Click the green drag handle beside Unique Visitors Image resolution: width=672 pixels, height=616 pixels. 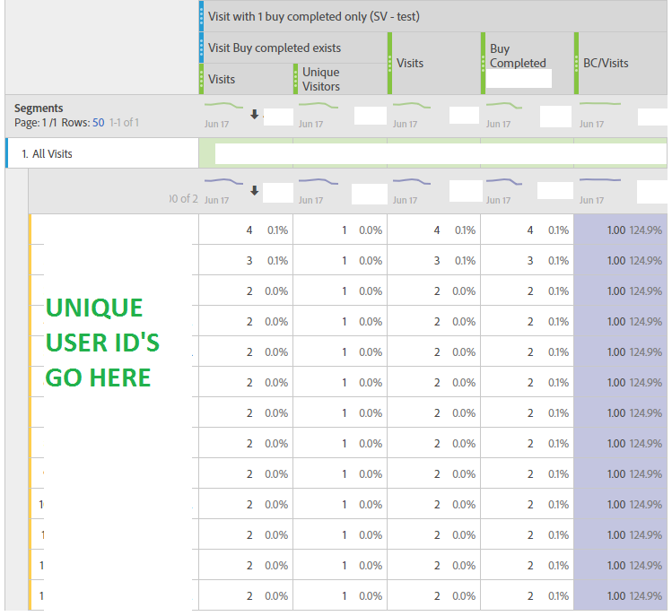coord(295,79)
